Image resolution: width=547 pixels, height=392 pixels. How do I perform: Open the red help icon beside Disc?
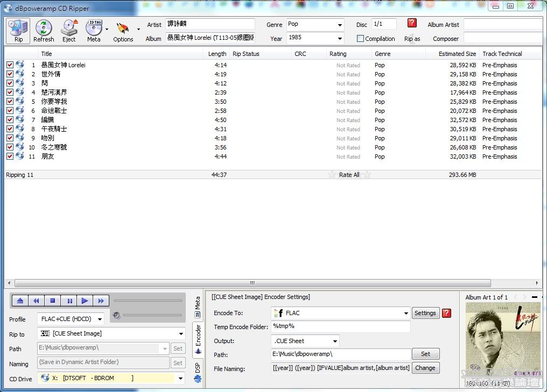[x=412, y=23]
